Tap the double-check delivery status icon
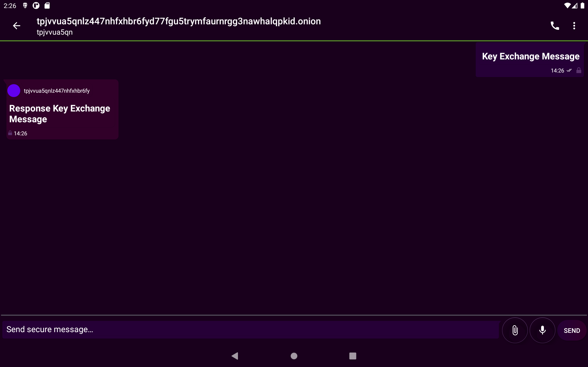This screenshot has height=367, width=588. [569, 70]
